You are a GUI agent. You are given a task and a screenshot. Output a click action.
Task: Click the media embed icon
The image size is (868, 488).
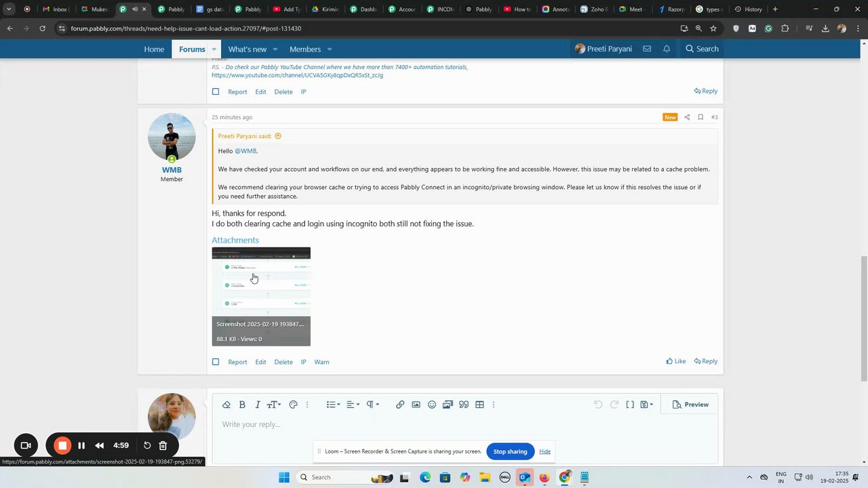pos(448,405)
